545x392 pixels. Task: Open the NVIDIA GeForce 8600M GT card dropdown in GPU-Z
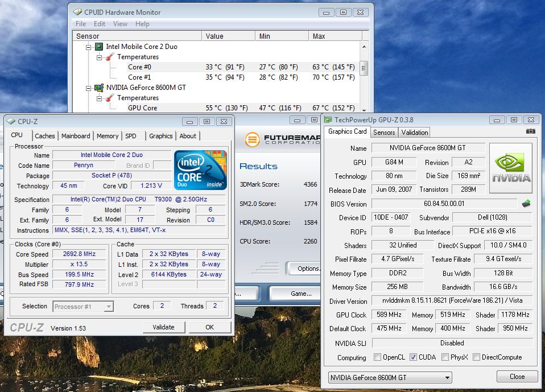(x=390, y=377)
